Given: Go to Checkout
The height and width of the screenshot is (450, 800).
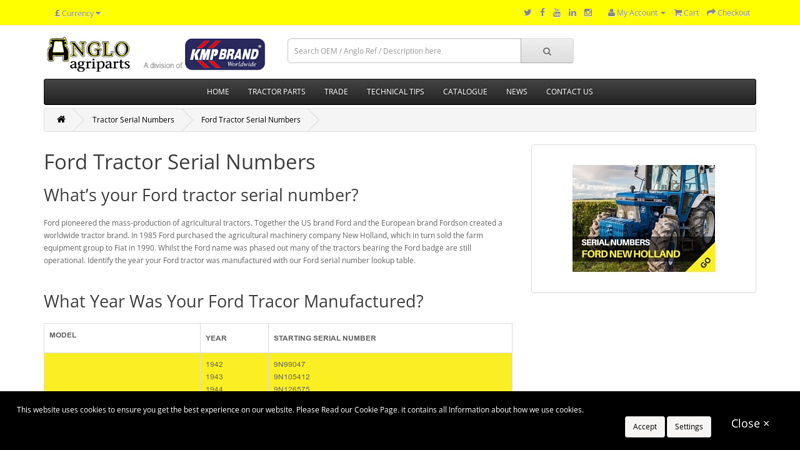Looking at the screenshot, I should [728, 13].
